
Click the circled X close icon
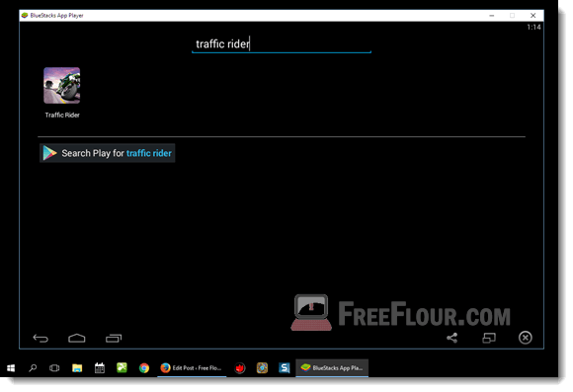526,338
